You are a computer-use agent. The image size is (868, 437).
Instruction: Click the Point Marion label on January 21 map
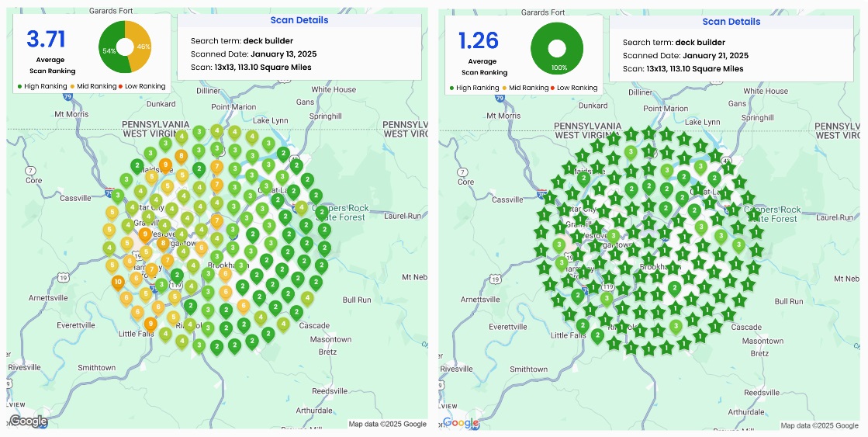[666, 109]
